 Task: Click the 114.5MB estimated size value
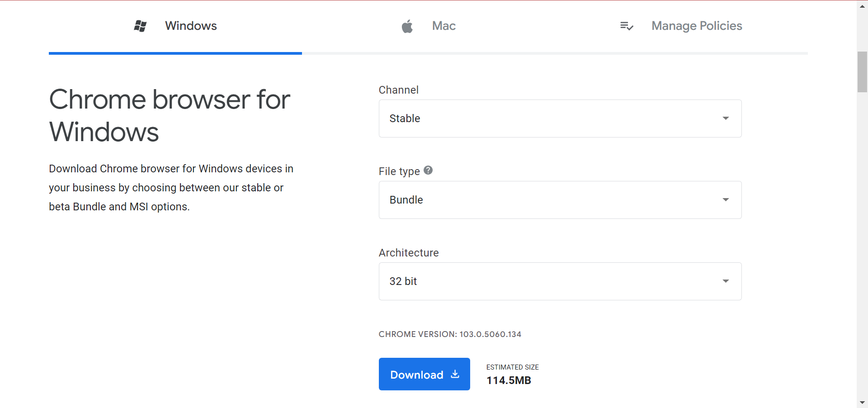(x=509, y=380)
